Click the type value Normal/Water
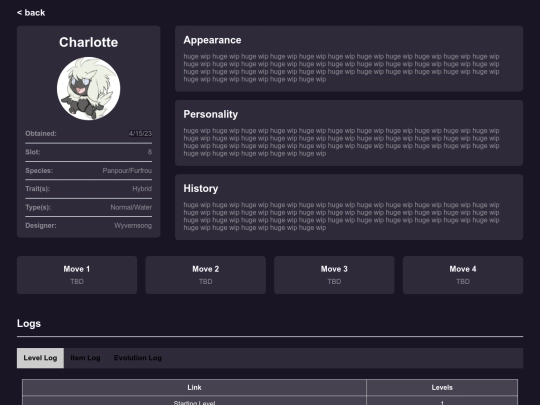The image size is (540, 405). pyautogui.click(x=131, y=207)
